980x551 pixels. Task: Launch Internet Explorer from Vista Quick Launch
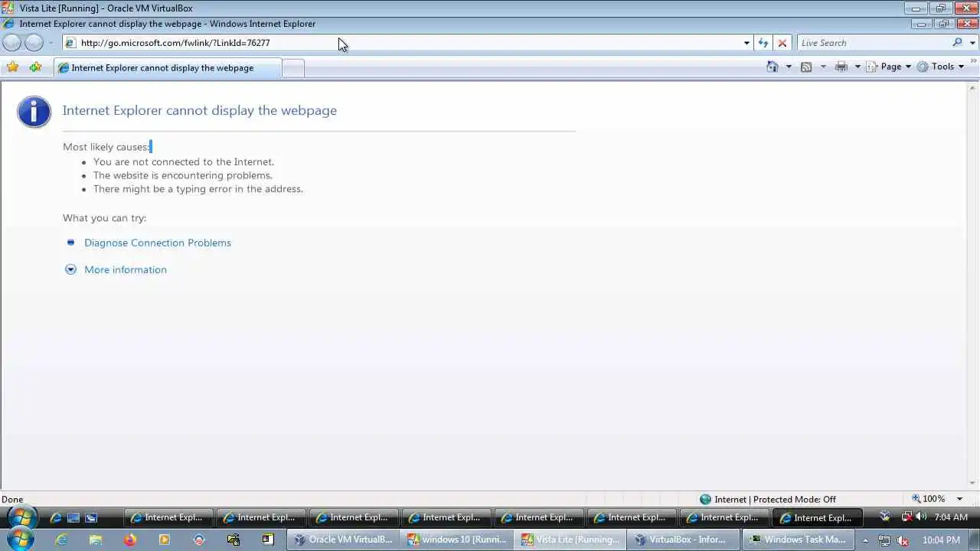point(56,518)
